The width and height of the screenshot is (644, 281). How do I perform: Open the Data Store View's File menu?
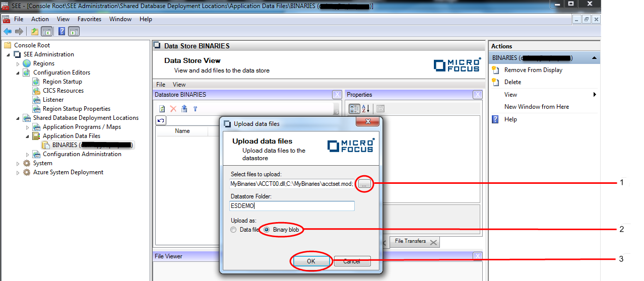[x=161, y=85]
